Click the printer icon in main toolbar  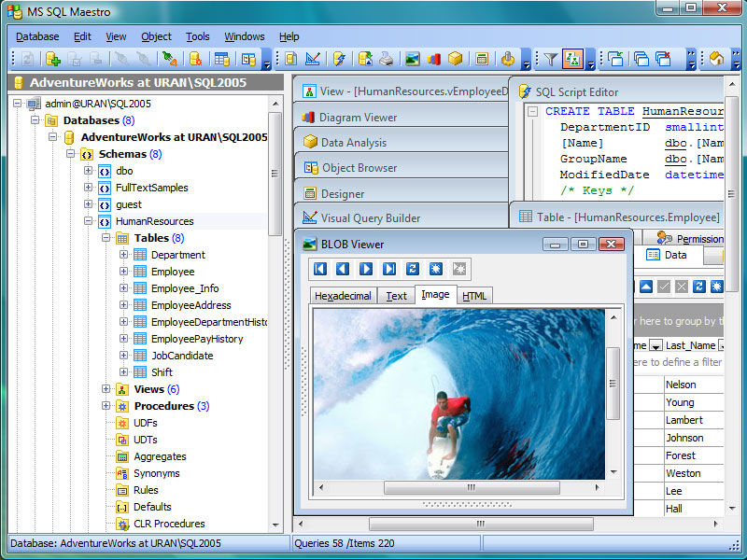coord(386,59)
